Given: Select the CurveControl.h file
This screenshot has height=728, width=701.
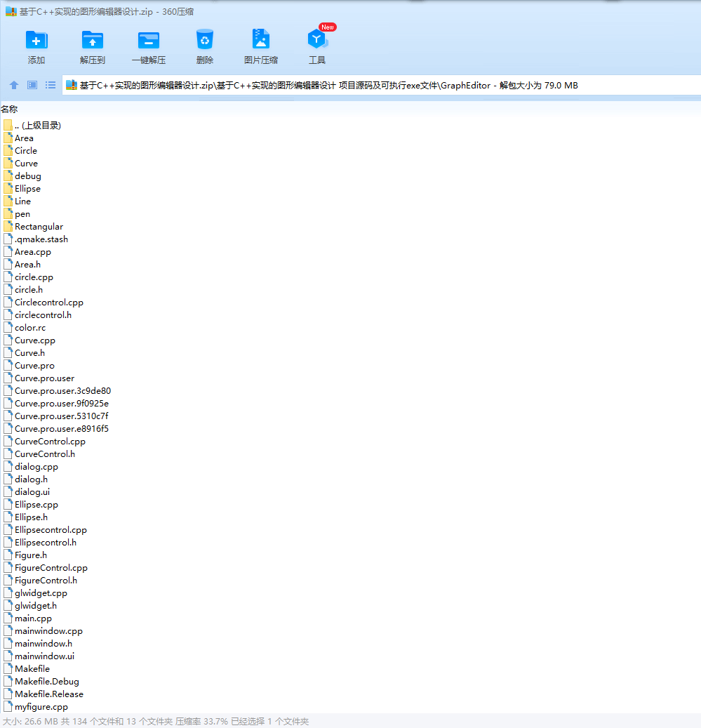Looking at the screenshot, I should pyautogui.click(x=39, y=454).
